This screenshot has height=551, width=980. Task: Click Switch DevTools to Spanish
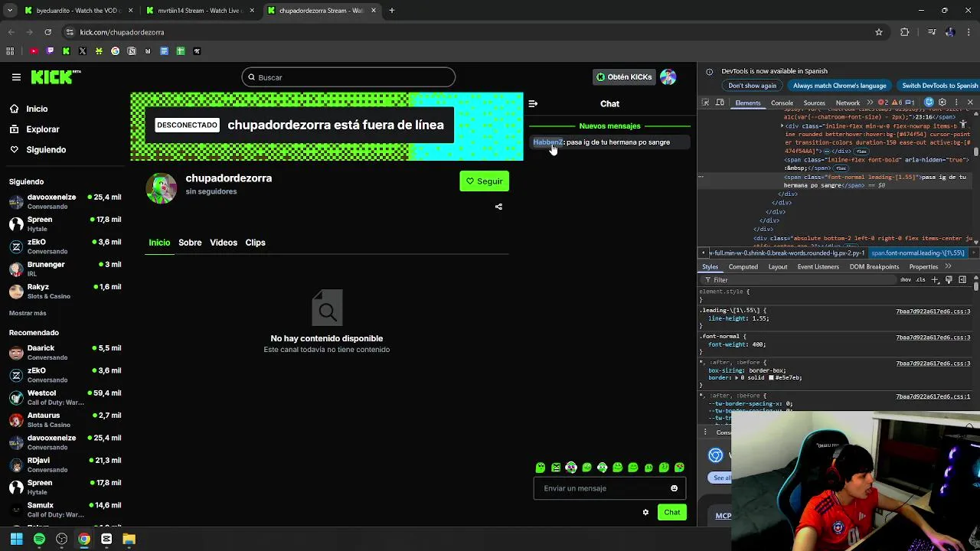click(939, 86)
